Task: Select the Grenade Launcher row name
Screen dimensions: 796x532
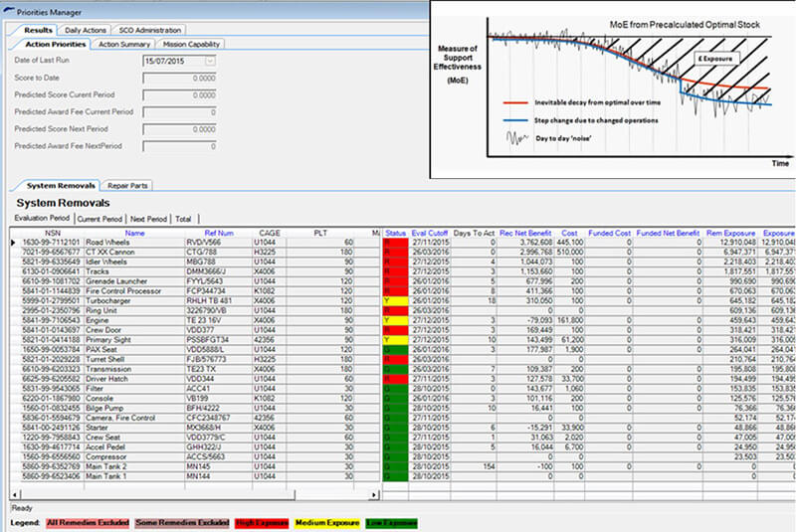Action: pos(116,281)
